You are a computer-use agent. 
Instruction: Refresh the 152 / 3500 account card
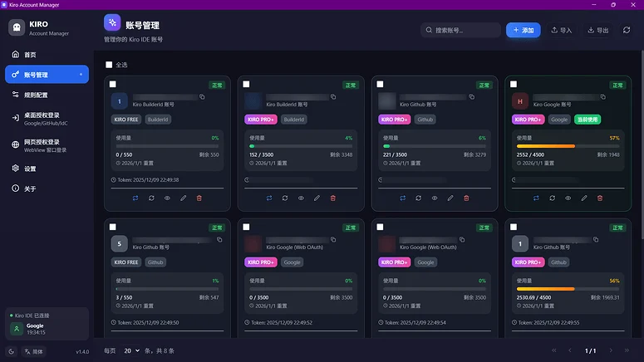285,198
